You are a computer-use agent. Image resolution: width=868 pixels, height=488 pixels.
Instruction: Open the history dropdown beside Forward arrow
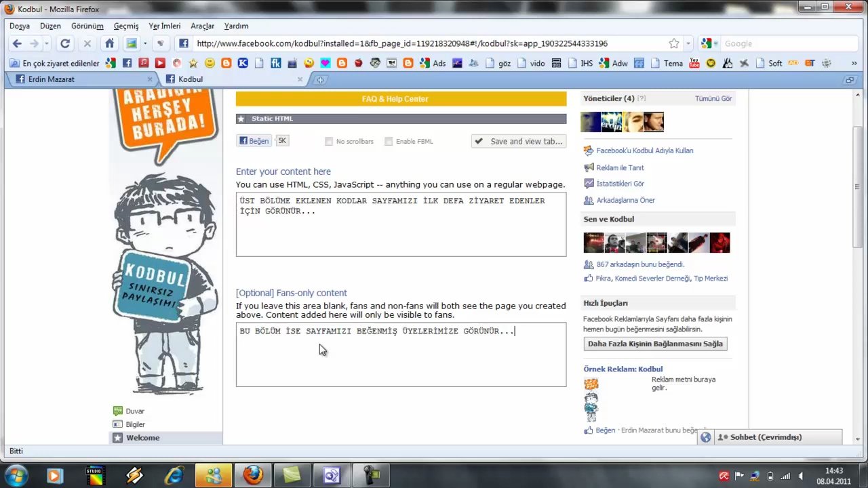coord(46,43)
